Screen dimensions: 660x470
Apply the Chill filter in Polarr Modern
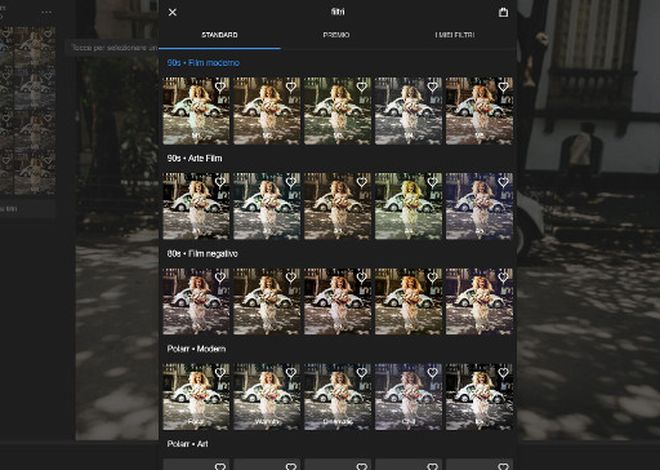[x=408, y=397]
